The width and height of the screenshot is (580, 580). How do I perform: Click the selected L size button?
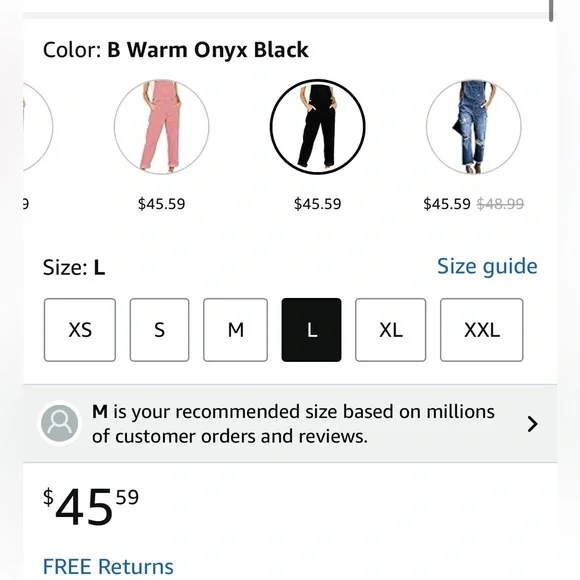pos(311,330)
